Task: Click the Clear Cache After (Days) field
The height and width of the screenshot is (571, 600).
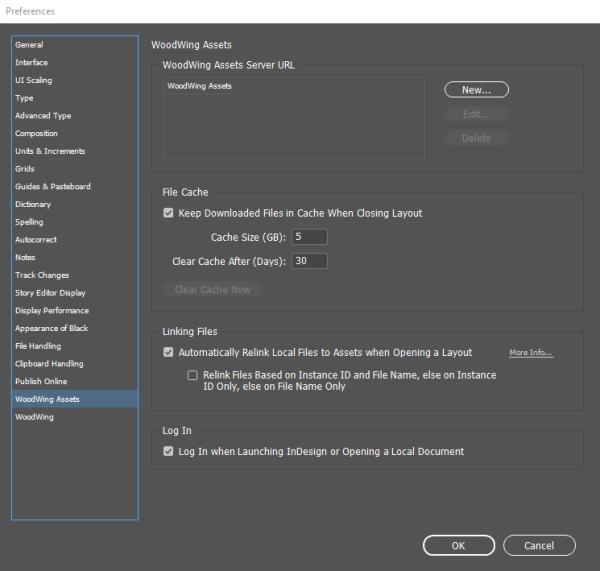Action: click(x=310, y=261)
